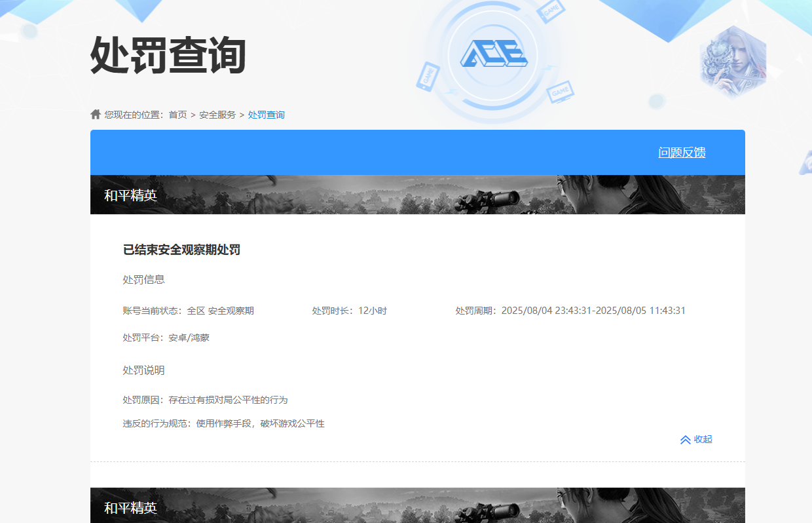Click the bottom 和平精英 banner title
Image resolution: width=812 pixels, height=523 pixels.
click(130, 508)
